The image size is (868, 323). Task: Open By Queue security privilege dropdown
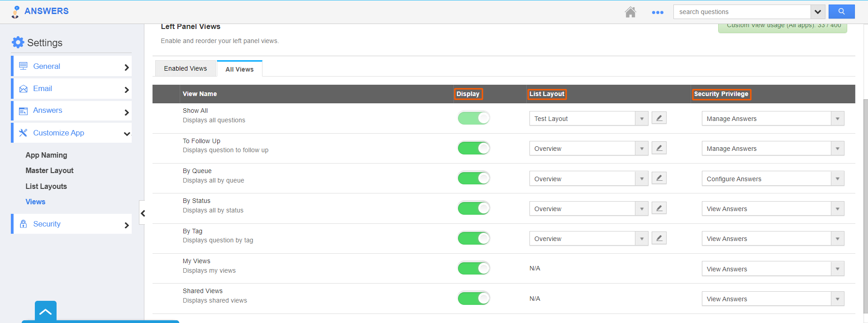point(837,179)
